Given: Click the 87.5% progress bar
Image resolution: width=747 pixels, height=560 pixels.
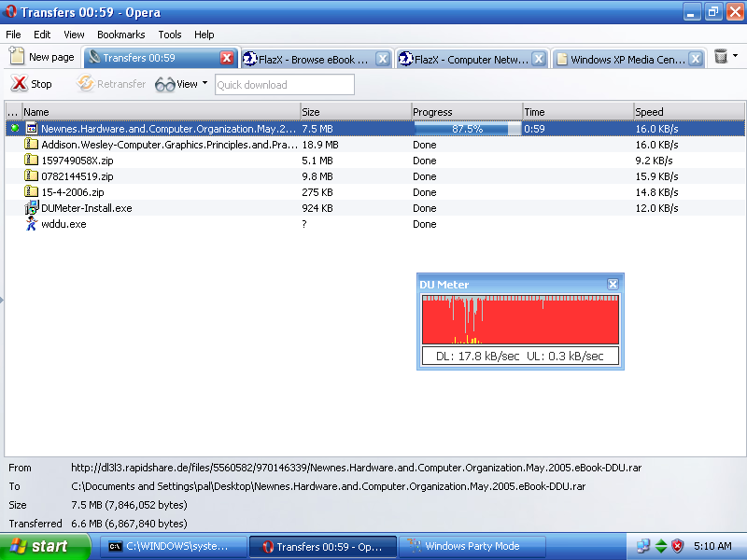Looking at the screenshot, I should [x=468, y=129].
